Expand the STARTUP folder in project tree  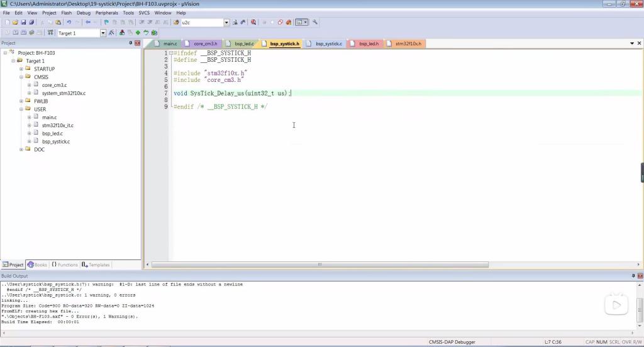[21, 69]
